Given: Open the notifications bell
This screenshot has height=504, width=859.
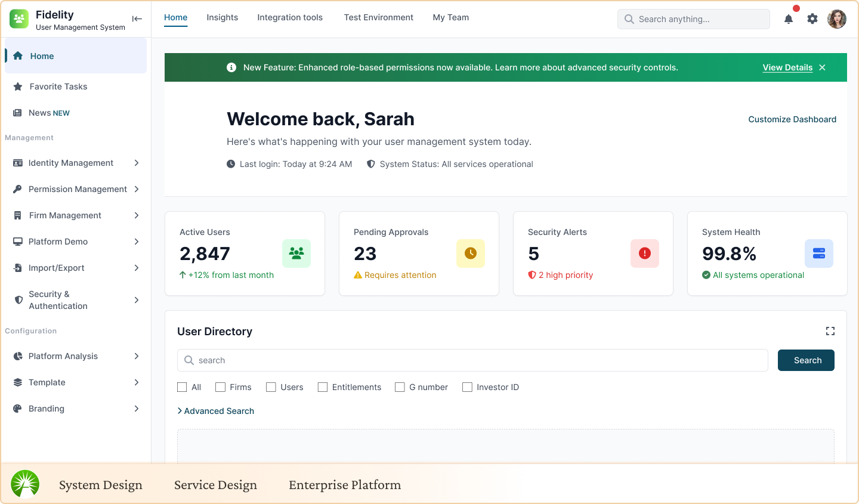Looking at the screenshot, I should click(789, 19).
